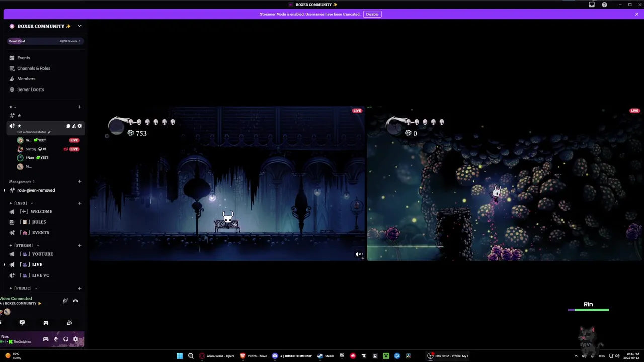Screen dimensions: 644x362
Task: Open the Help icon in title bar
Action: (x=604, y=5)
